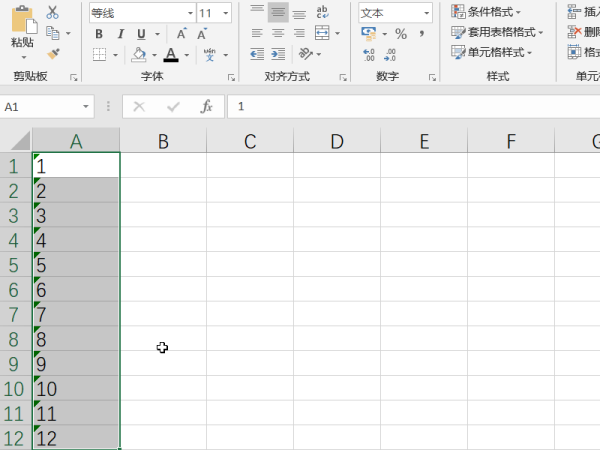Align text left
Screen dimensions: 600x450
[x=257, y=33]
